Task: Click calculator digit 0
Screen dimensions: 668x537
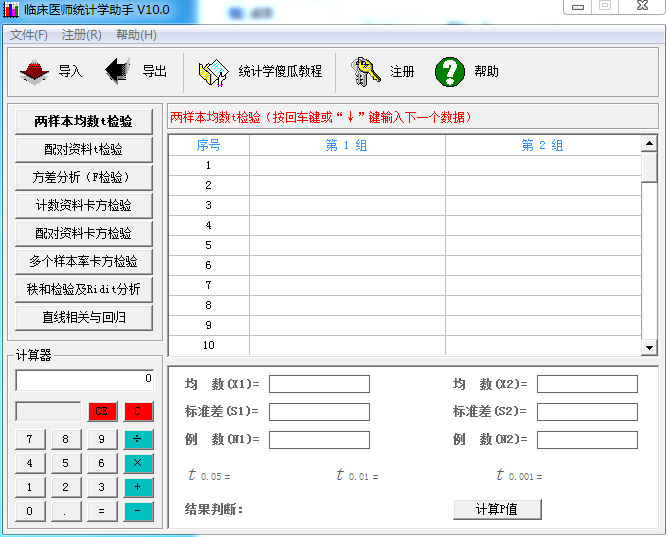Action: point(30,511)
